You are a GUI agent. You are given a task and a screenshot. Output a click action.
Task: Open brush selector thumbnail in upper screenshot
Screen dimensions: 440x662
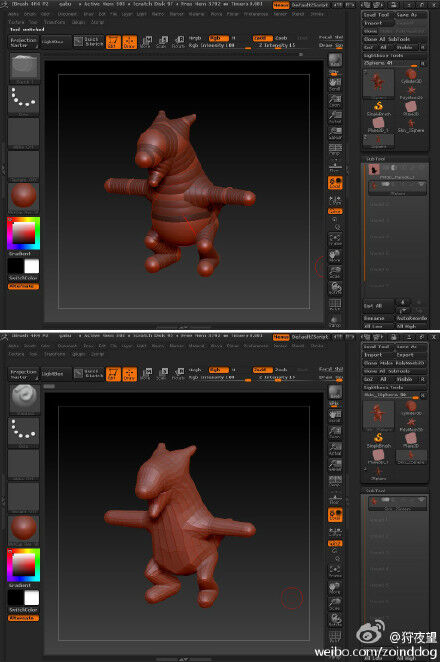24,68
